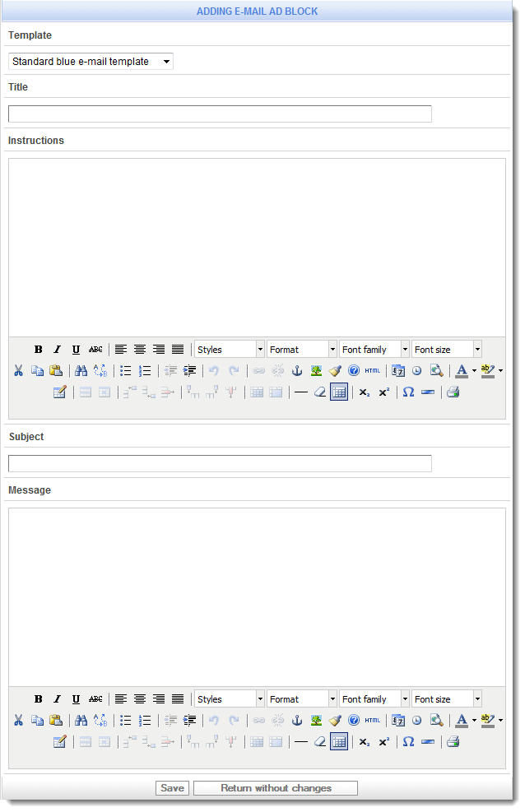Click the anchor icon in Instructions toolbar
The width and height of the screenshot is (525, 812).
pos(297,371)
